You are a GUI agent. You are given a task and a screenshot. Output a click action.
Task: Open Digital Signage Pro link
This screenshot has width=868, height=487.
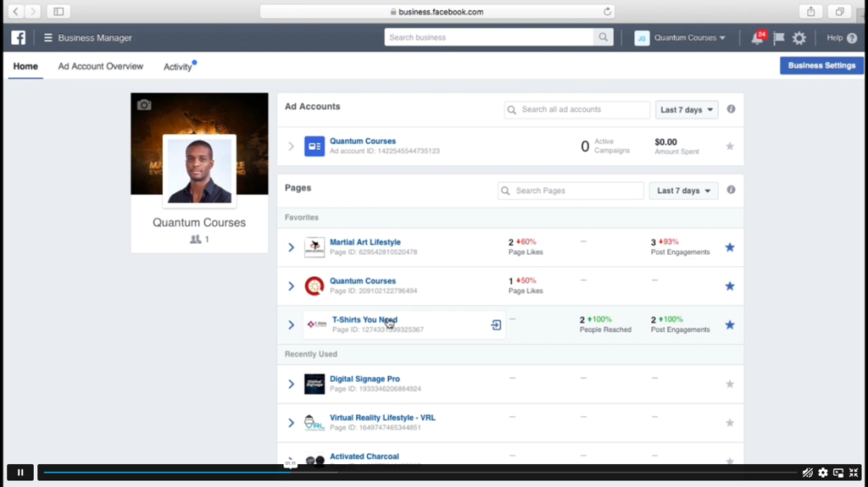(x=364, y=379)
